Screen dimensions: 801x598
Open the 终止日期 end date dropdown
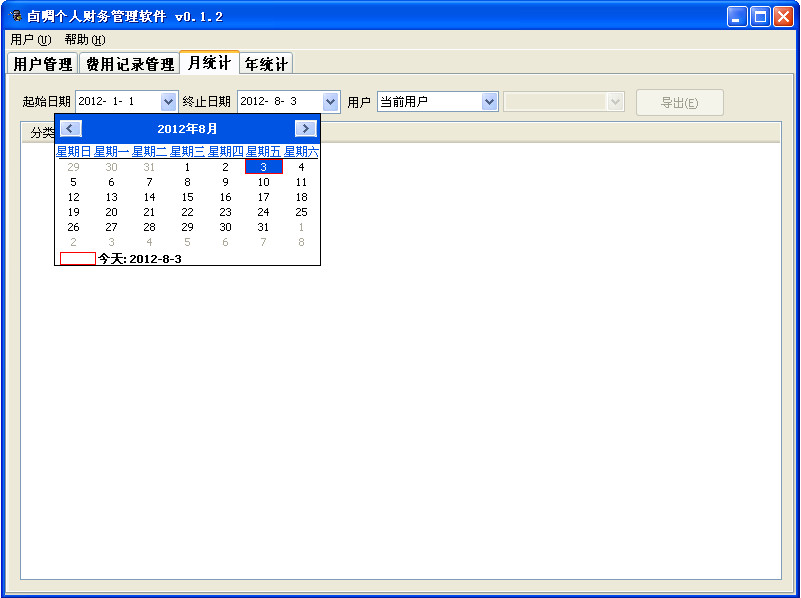pos(330,101)
